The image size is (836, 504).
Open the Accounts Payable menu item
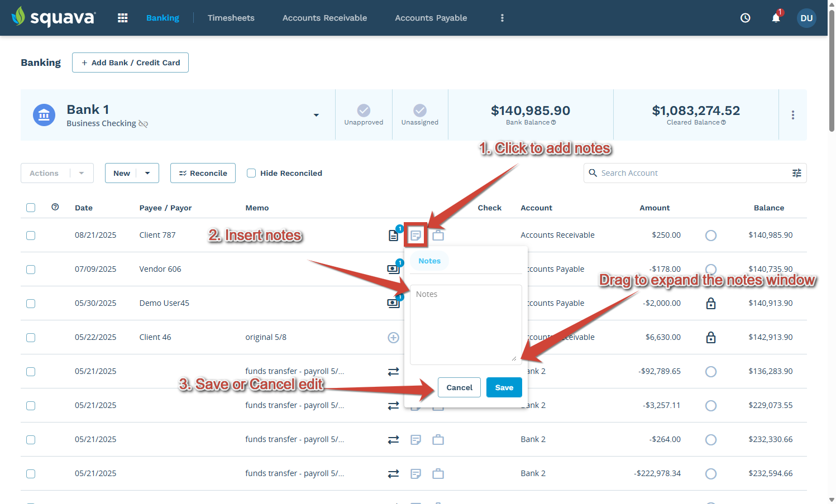tap(431, 17)
